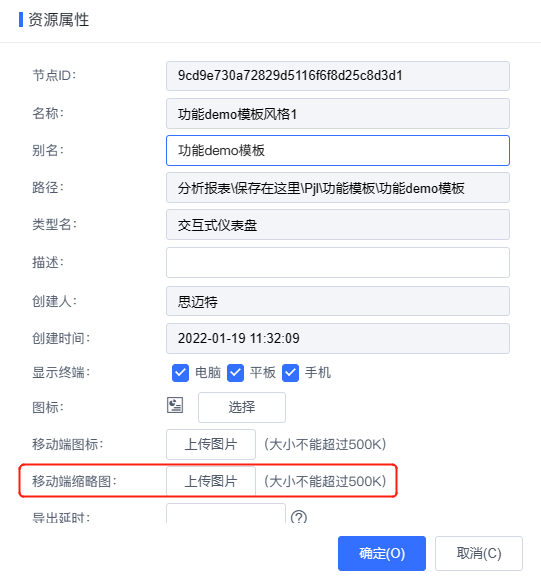Click the 选择 icon button
Viewport: 541px width, 587px height.
[x=242, y=407]
